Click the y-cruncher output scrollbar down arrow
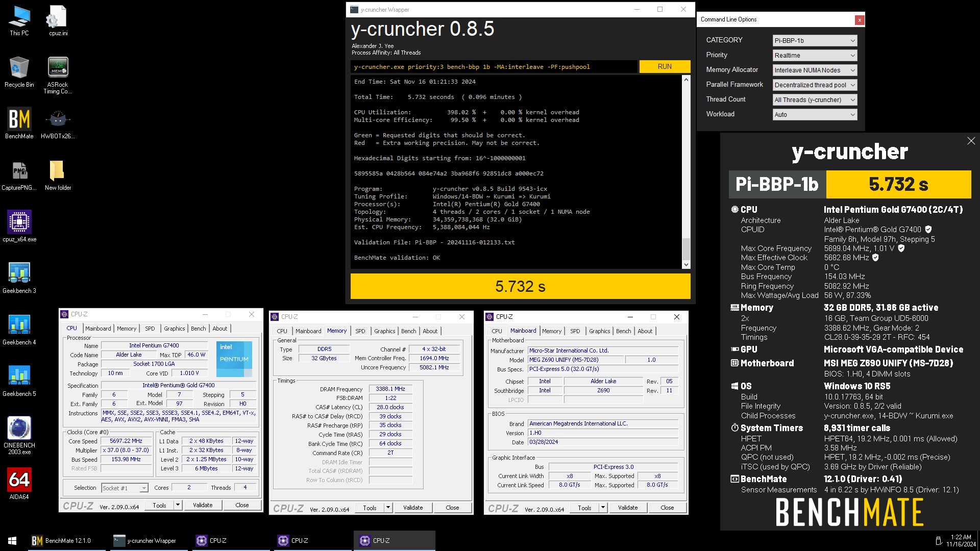The width and height of the screenshot is (980, 551). coord(686,265)
